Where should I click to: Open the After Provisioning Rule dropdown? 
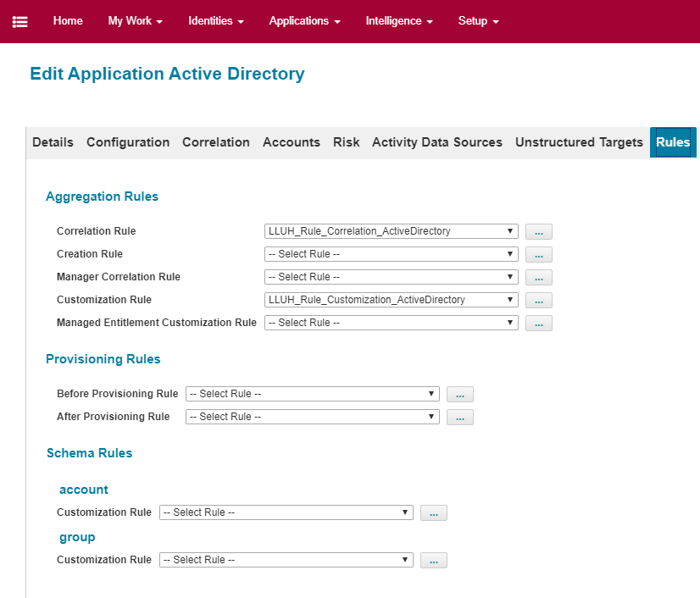pos(312,417)
